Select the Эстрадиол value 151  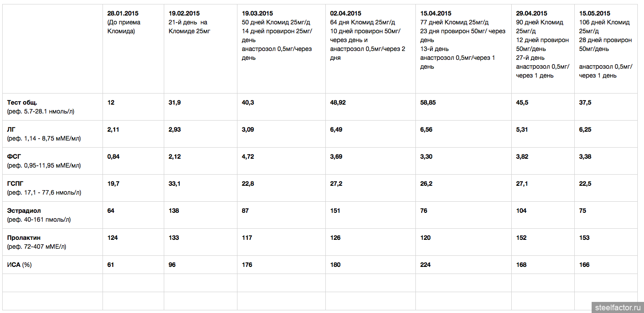(335, 211)
